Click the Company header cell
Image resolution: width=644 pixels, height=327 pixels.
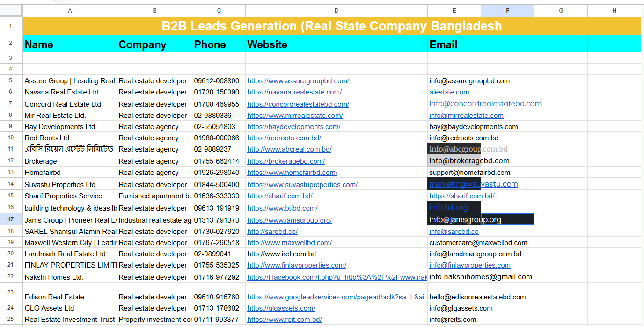click(154, 44)
